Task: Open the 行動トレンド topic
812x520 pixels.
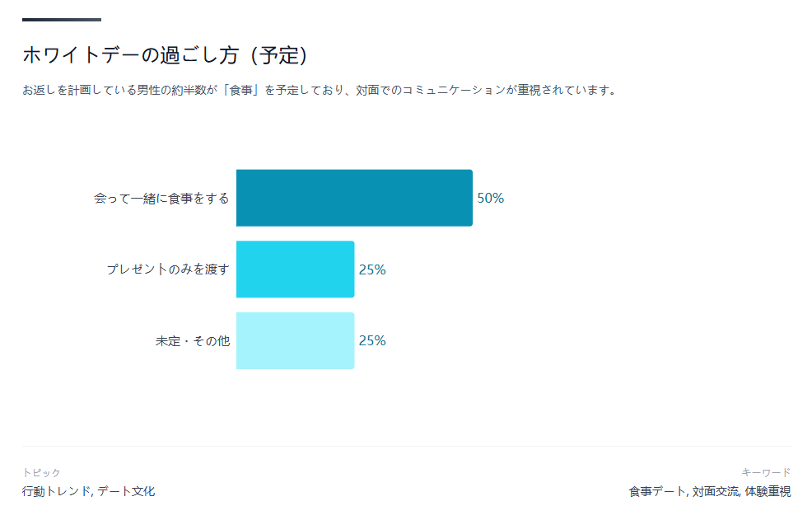Action: (56, 492)
